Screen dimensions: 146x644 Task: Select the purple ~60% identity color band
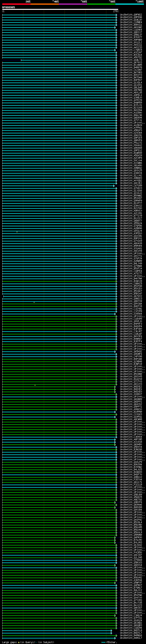tap(73, 4)
